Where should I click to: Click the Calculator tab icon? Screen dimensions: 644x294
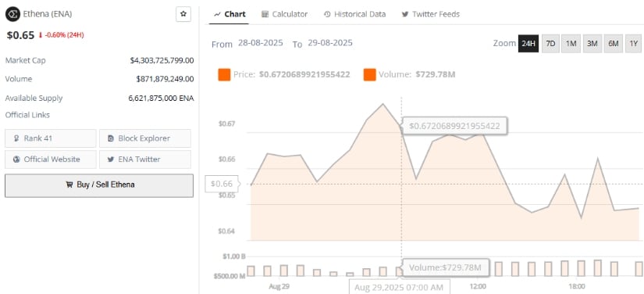[x=265, y=14]
